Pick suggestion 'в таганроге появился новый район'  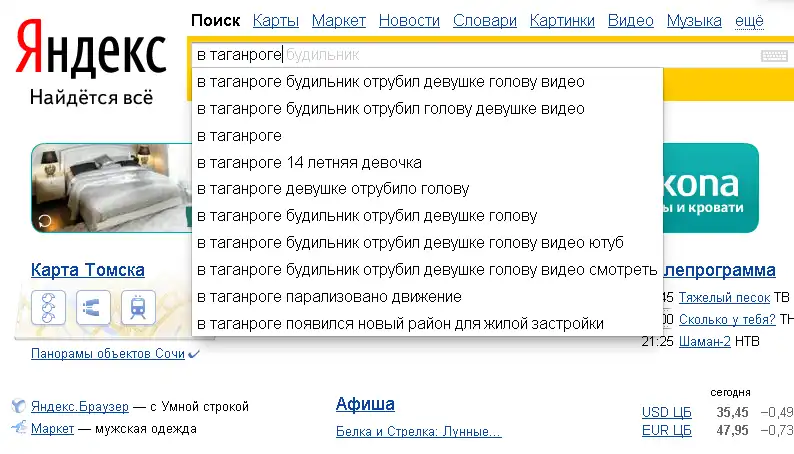(x=400, y=324)
